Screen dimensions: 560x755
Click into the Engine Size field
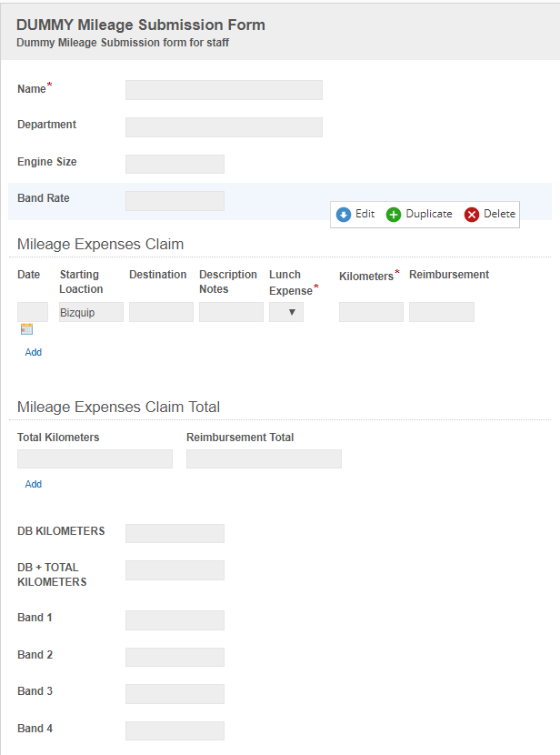click(x=175, y=165)
